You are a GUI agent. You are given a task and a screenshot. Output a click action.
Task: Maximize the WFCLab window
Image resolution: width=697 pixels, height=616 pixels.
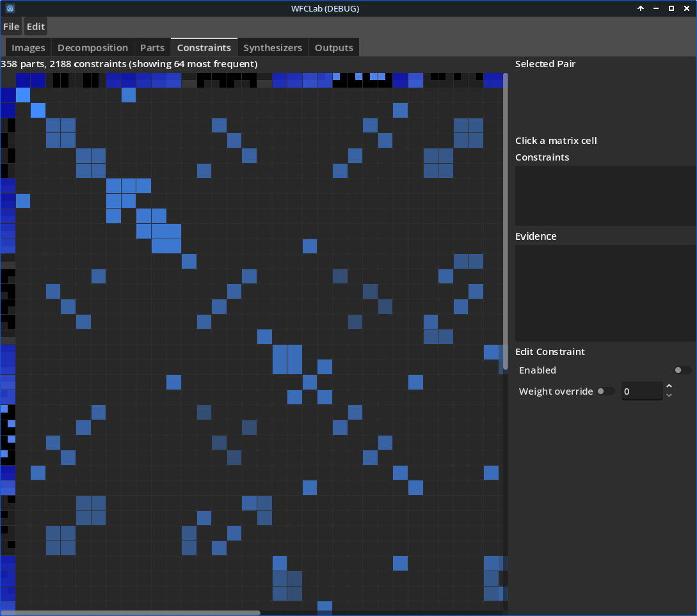671,8
